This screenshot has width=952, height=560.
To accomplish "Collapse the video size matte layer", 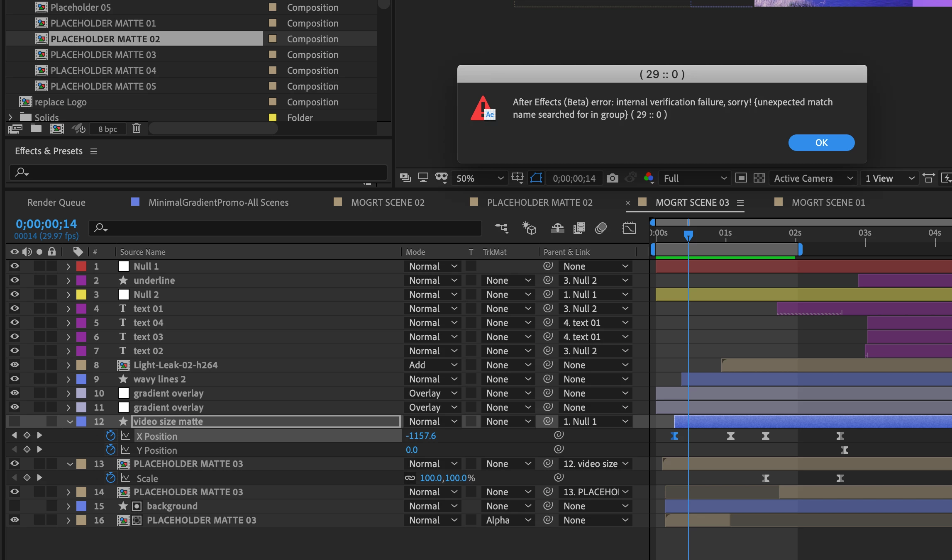I will pyautogui.click(x=70, y=421).
